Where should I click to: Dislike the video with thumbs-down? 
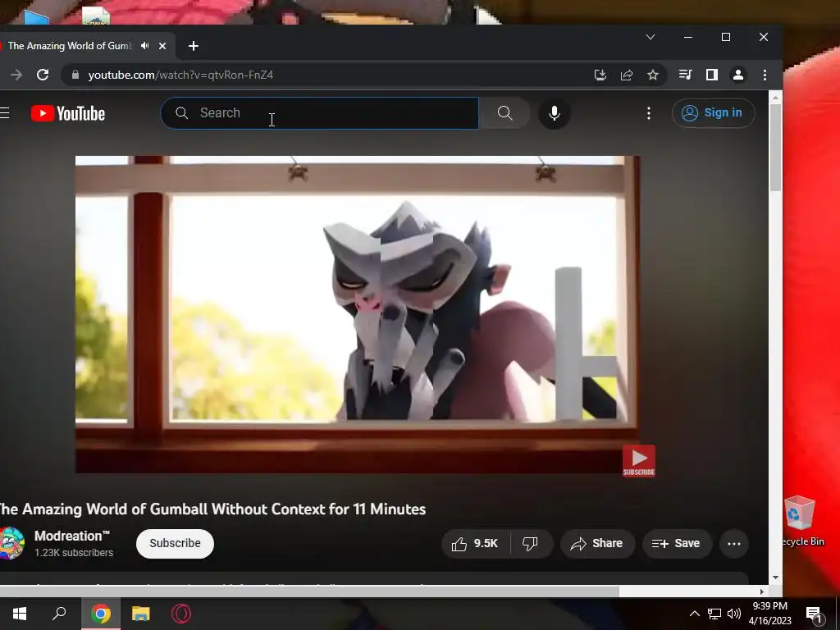[x=531, y=544]
